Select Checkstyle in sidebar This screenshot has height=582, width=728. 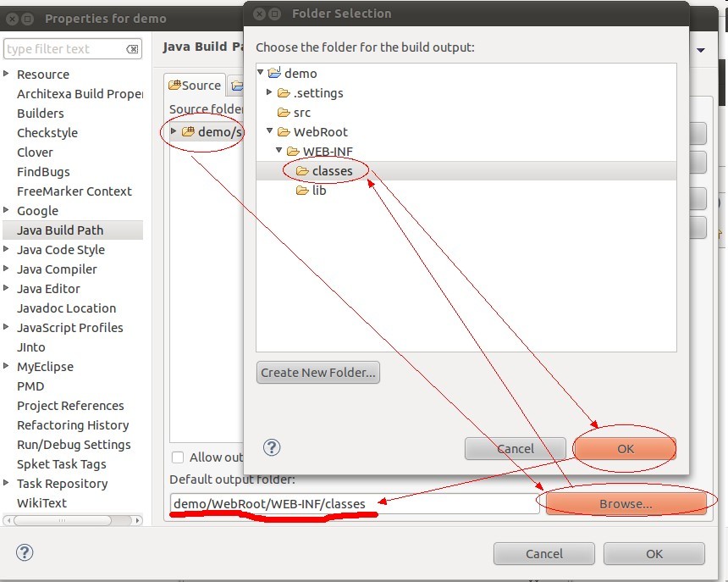click(x=47, y=133)
